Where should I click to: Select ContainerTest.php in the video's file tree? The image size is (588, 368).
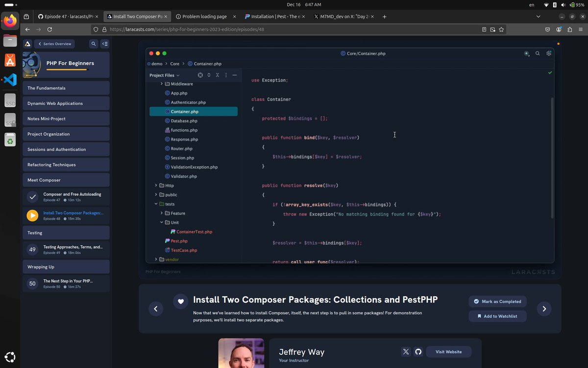click(x=195, y=232)
